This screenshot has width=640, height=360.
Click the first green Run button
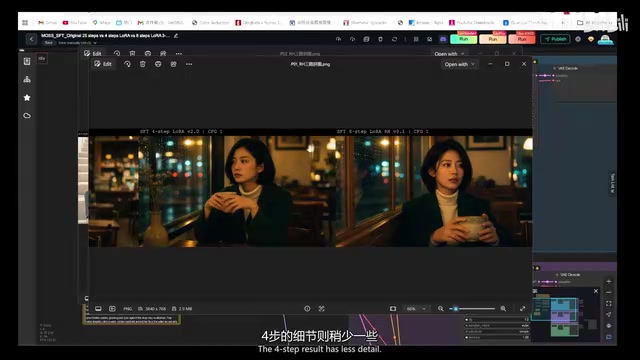pyautogui.click(x=463, y=39)
